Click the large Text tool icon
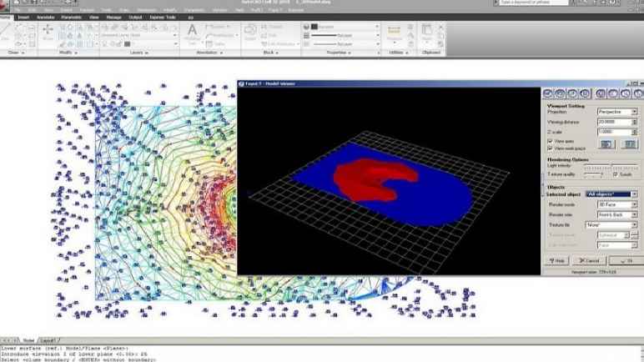 point(193,33)
